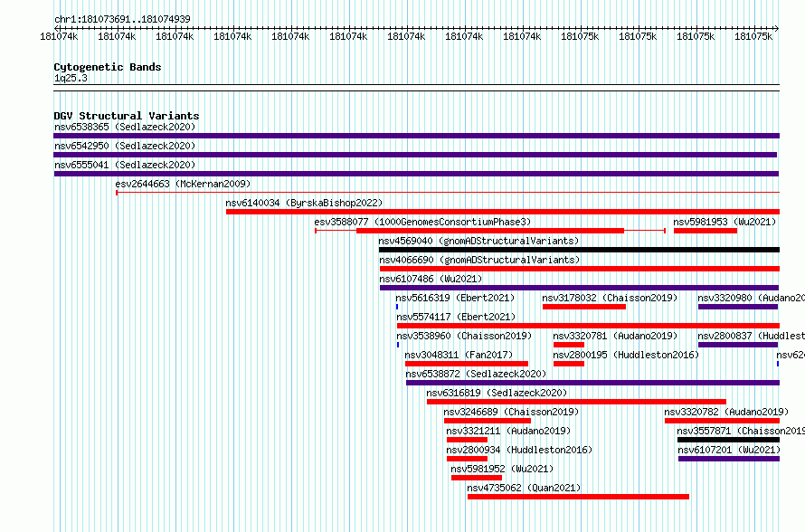The width and height of the screenshot is (805, 532).
Task: Click the Cytogenetic Bands track title
Action: pos(108,67)
